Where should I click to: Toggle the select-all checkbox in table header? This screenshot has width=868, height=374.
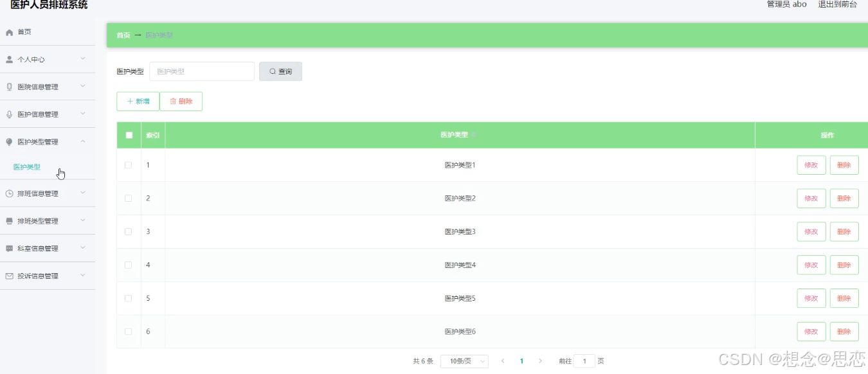[129, 135]
